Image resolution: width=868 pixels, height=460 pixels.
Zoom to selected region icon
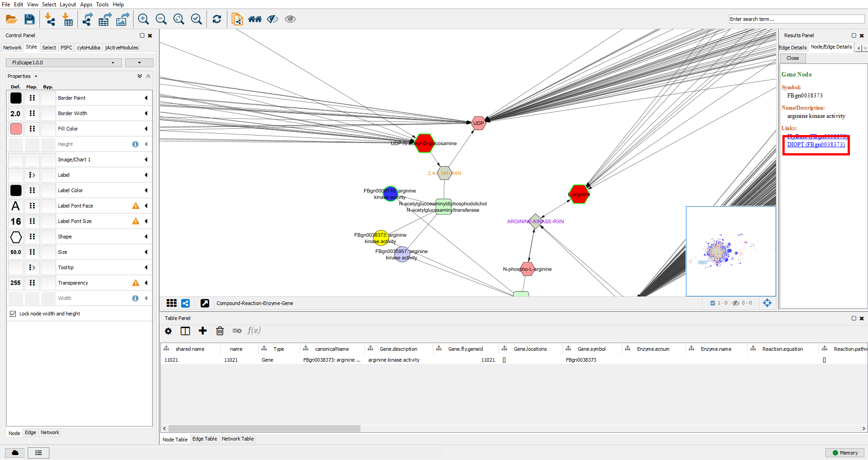(x=197, y=19)
